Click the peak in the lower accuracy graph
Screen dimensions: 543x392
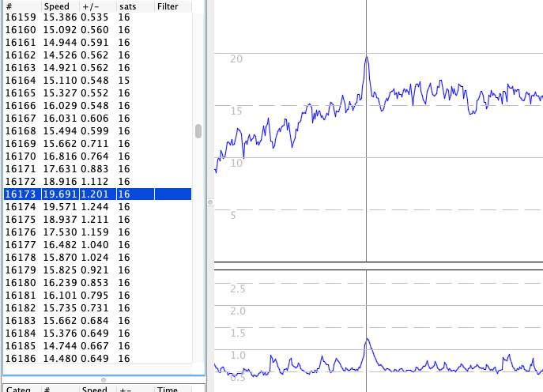368,340
